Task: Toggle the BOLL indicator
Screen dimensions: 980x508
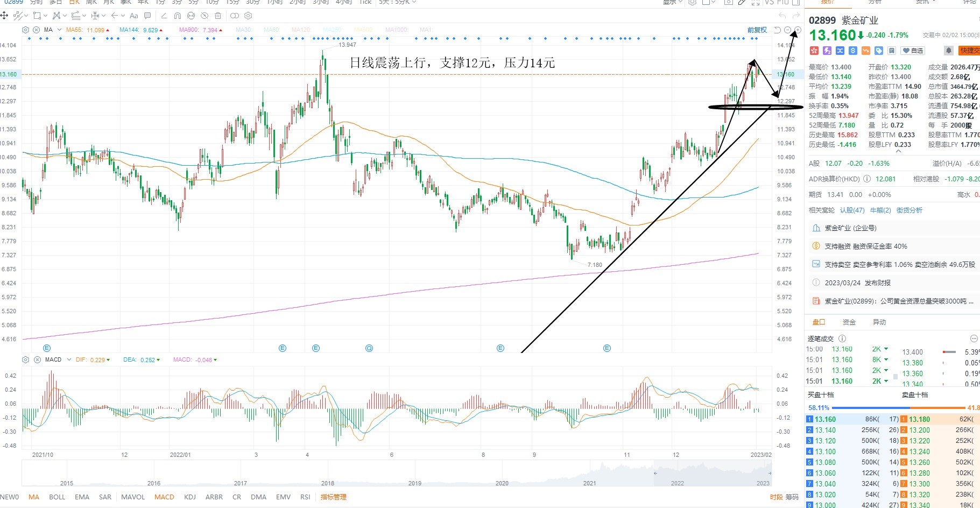Action: pyautogui.click(x=57, y=497)
